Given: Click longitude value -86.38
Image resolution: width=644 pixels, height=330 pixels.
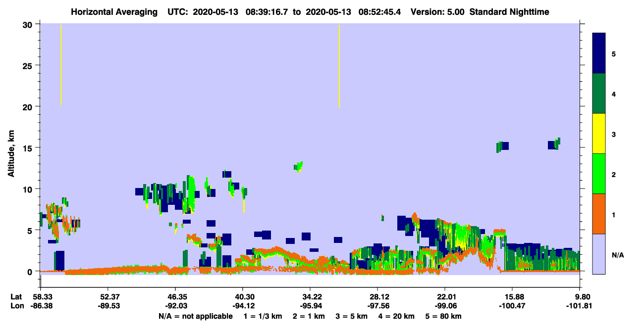Looking at the screenshot, I should (x=42, y=306).
